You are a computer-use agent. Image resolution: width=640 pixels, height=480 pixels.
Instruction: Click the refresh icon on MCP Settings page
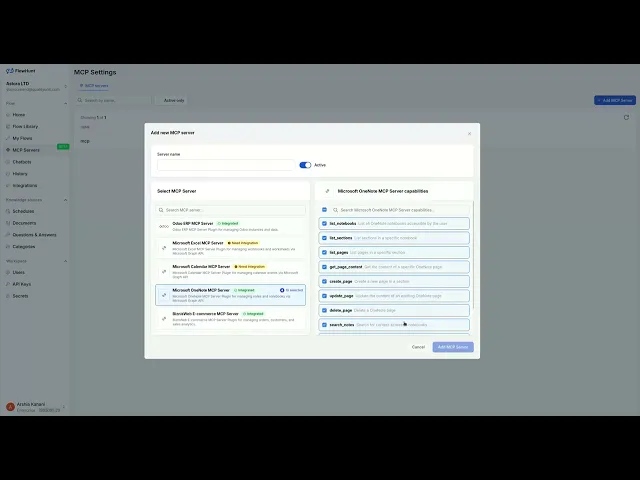click(x=626, y=118)
